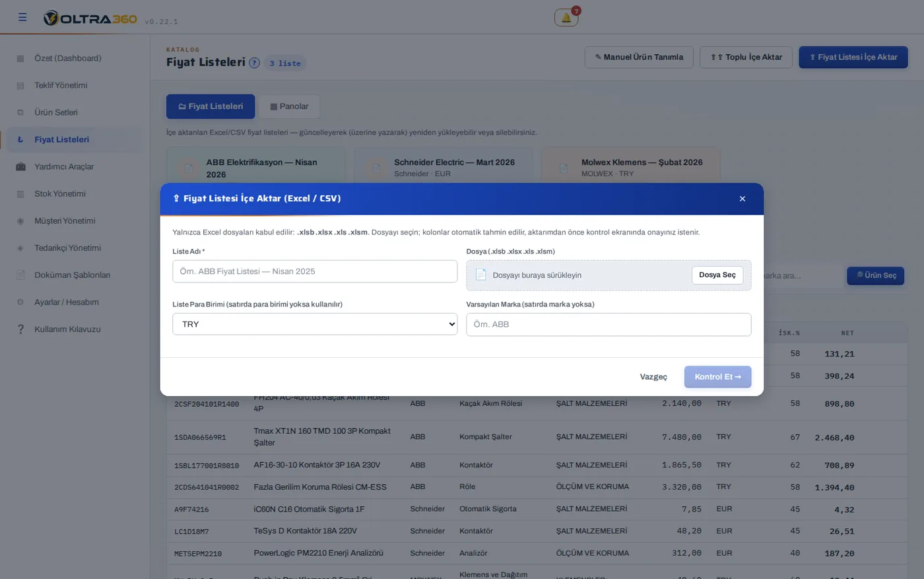Click the Yardımcı Araçlar briefcase icon
This screenshot has width=924, height=579.
coord(20,166)
